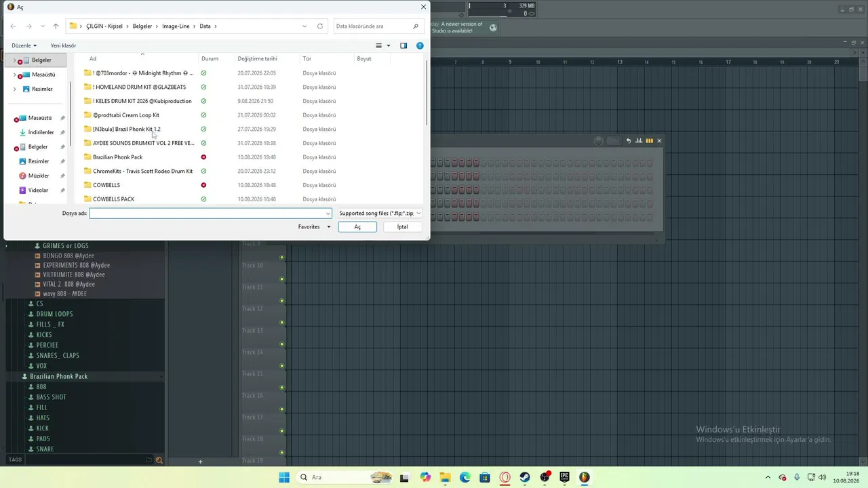The height and width of the screenshot is (488, 868).
Task: Cancel the dialog with İptal
Action: (403, 226)
